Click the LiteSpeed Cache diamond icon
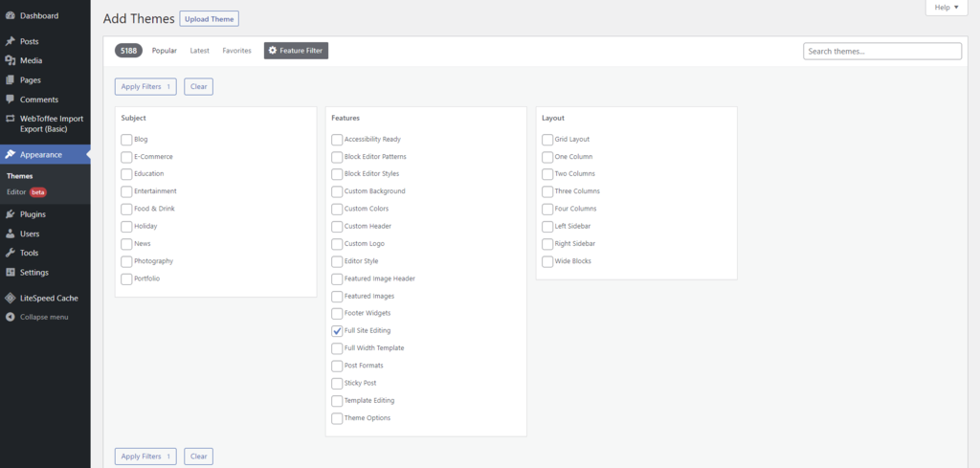 [10, 298]
